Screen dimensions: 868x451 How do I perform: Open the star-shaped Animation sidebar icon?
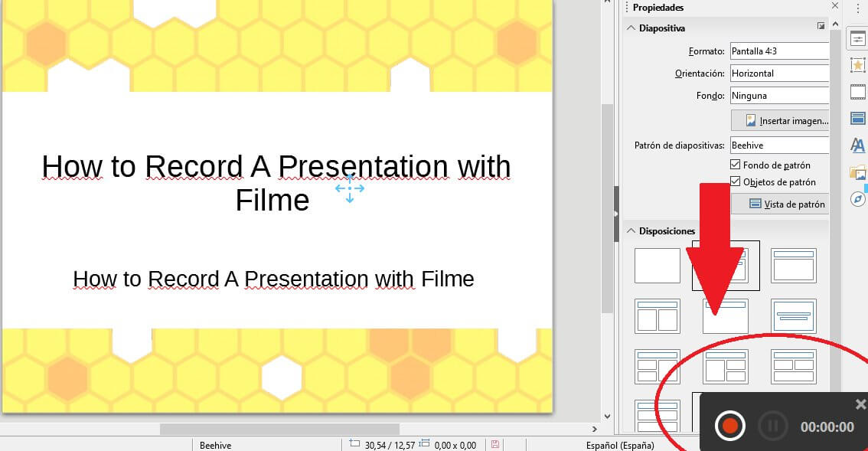click(857, 65)
